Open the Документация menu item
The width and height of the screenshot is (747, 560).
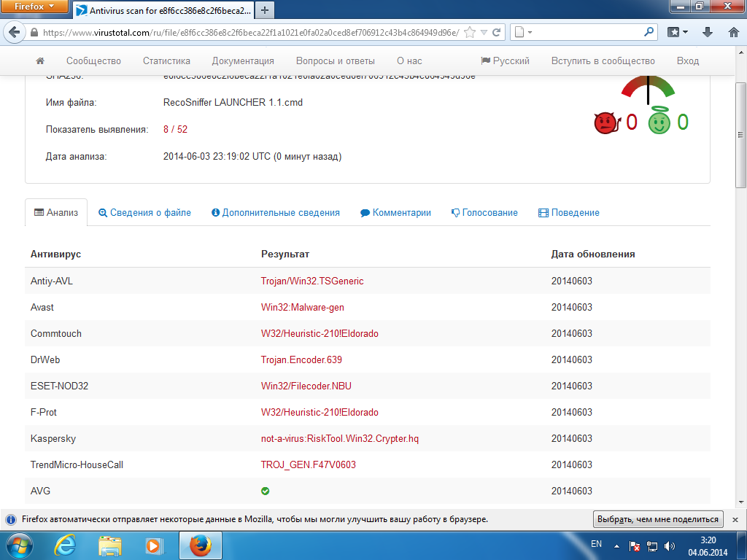pos(243,61)
